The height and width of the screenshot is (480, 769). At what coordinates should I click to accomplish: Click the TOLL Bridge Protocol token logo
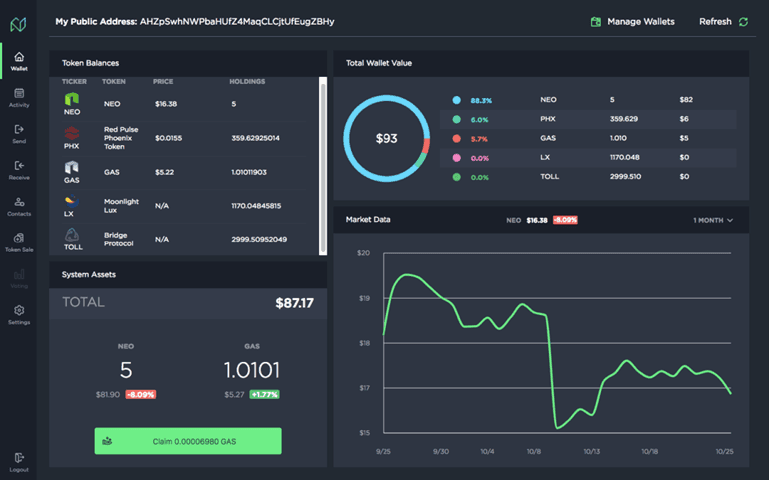click(x=72, y=235)
